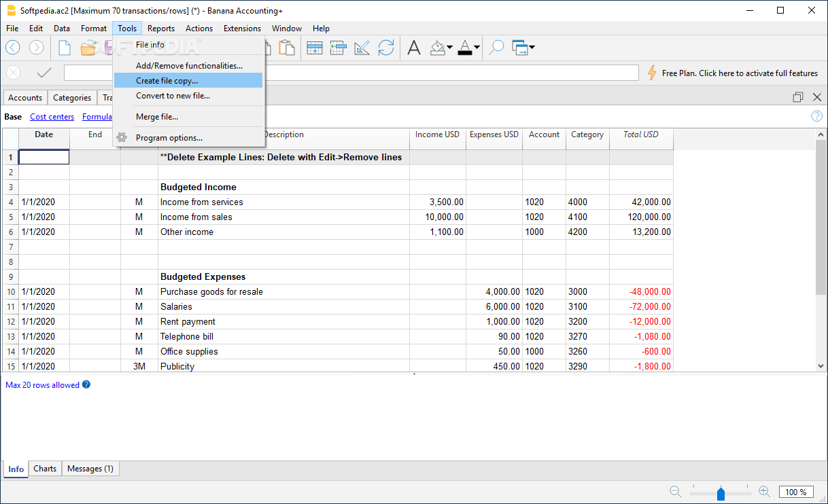Click the add column table icon

tap(339, 48)
